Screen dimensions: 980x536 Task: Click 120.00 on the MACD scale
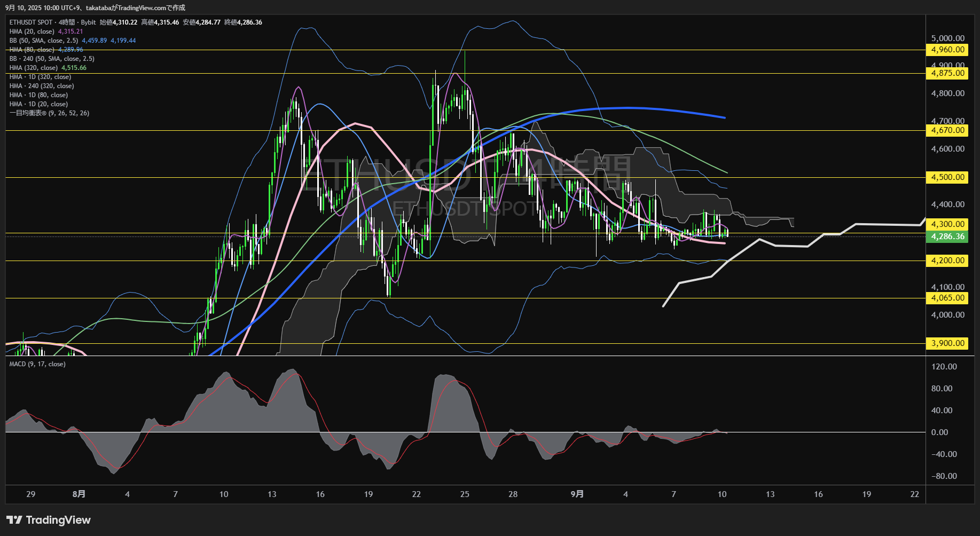tap(944, 367)
